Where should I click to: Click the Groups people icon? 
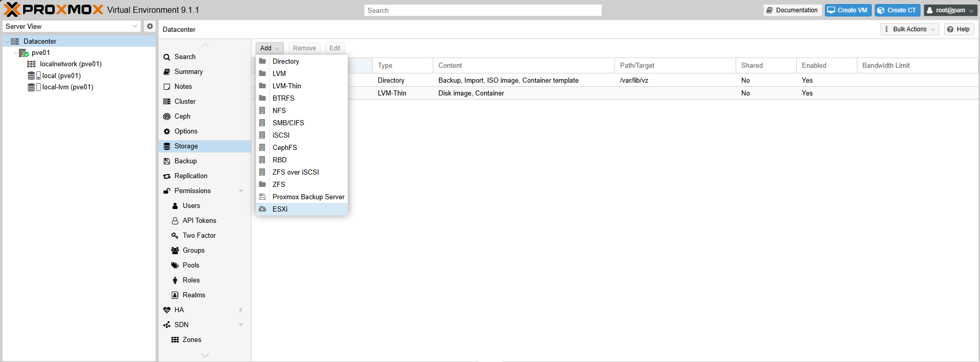tap(175, 251)
